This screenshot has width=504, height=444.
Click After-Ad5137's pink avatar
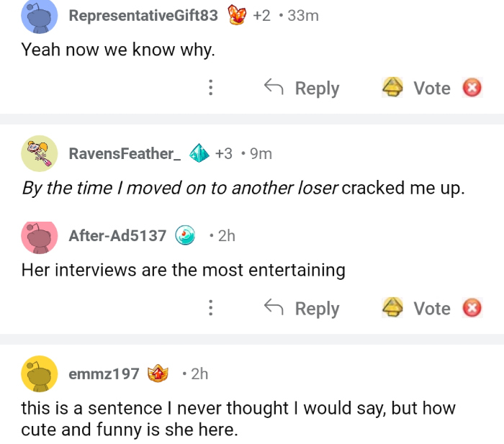click(40, 237)
